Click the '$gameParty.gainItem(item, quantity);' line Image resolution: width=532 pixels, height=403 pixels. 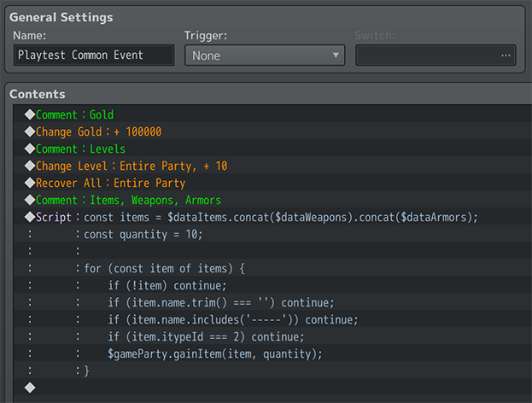click(272, 353)
